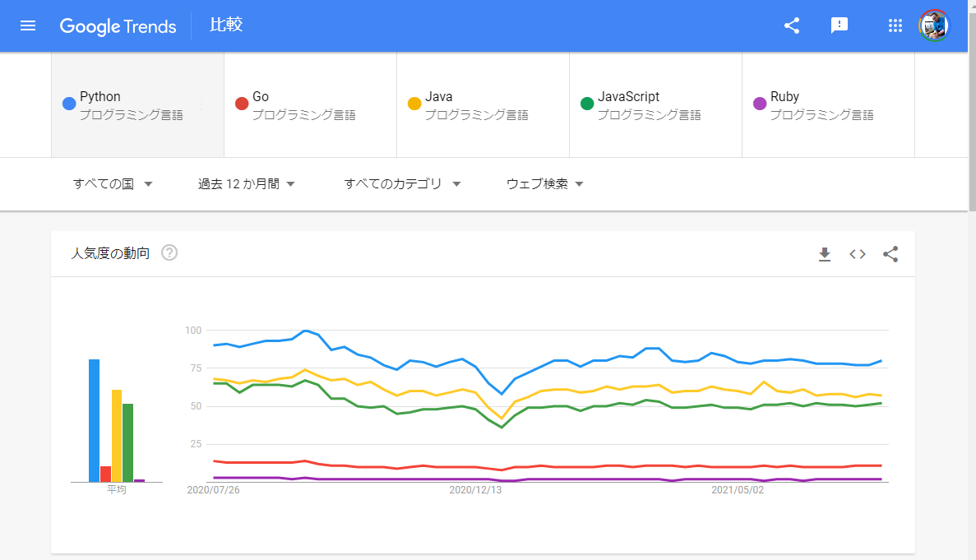
Task: Select the Ruby search term card
Action: (x=829, y=104)
